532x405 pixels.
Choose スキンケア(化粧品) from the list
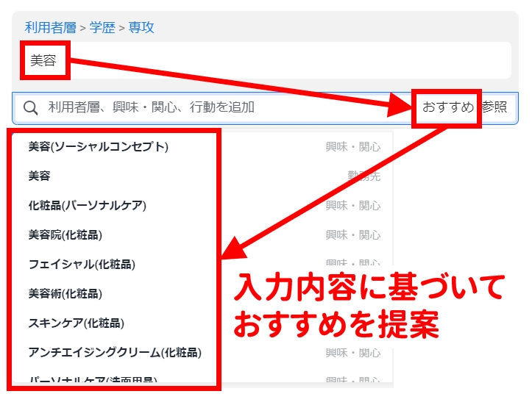[x=76, y=323]
